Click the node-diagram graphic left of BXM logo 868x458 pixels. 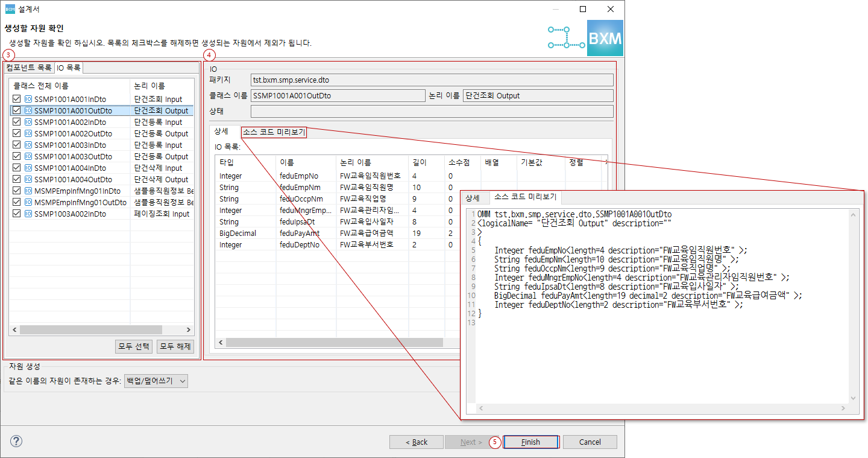[565, 37]
